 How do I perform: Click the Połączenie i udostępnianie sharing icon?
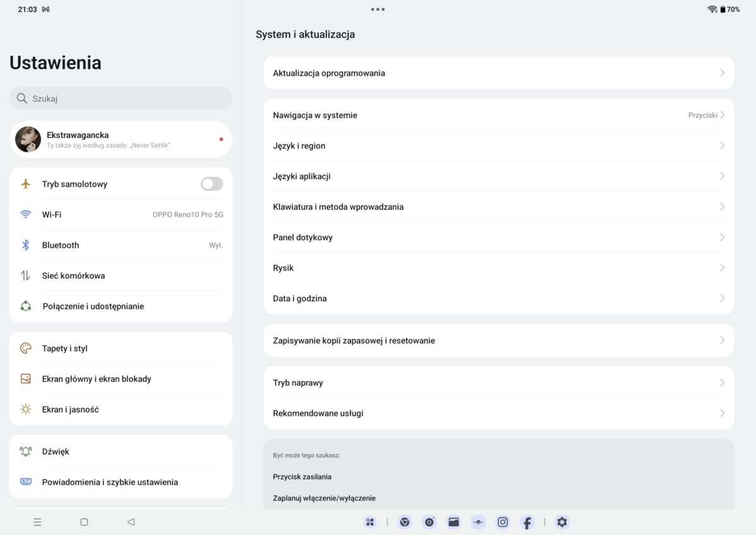25,306
